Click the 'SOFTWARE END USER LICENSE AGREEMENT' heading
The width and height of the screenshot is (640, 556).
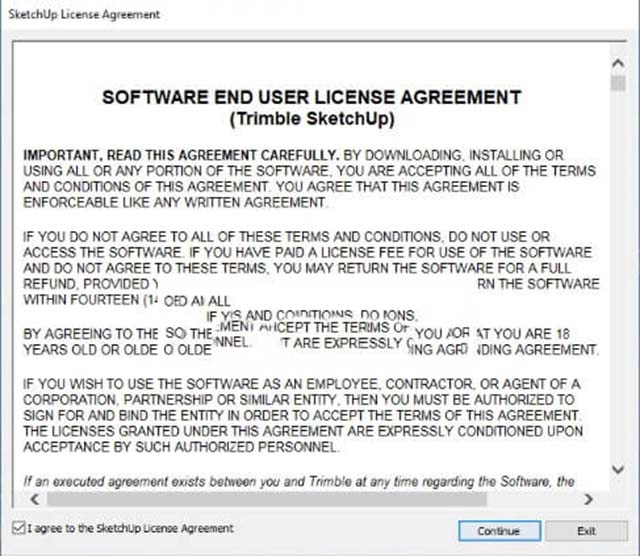(312, 97)
